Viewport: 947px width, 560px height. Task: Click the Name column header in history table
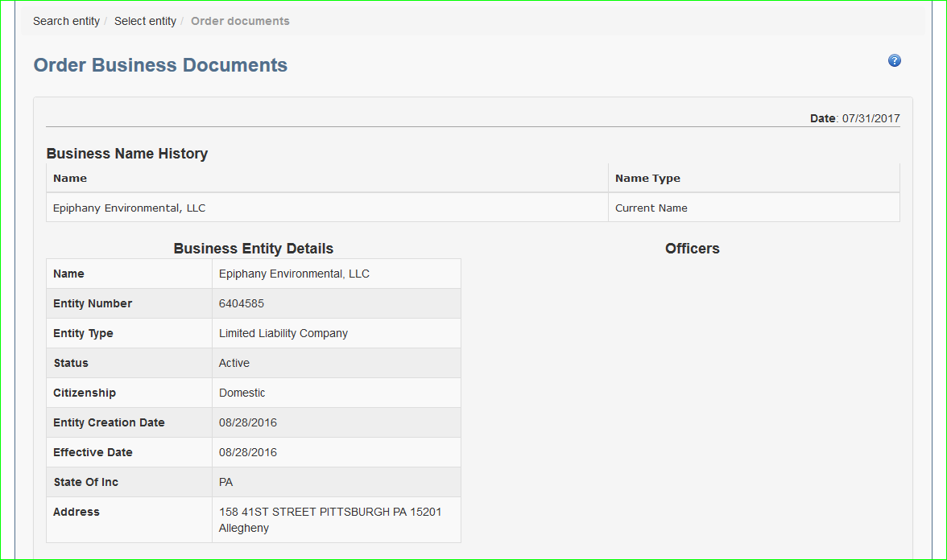pyautogui.click(x=70, y=178)
